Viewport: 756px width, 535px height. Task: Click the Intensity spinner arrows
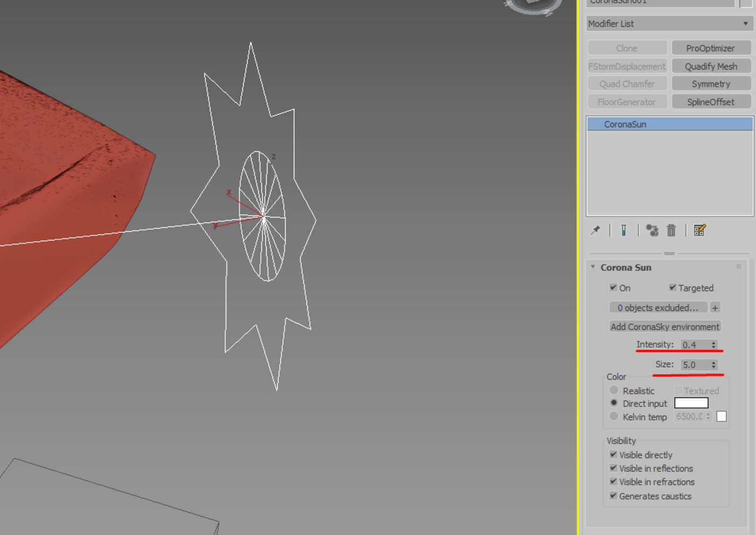point(713,344)
